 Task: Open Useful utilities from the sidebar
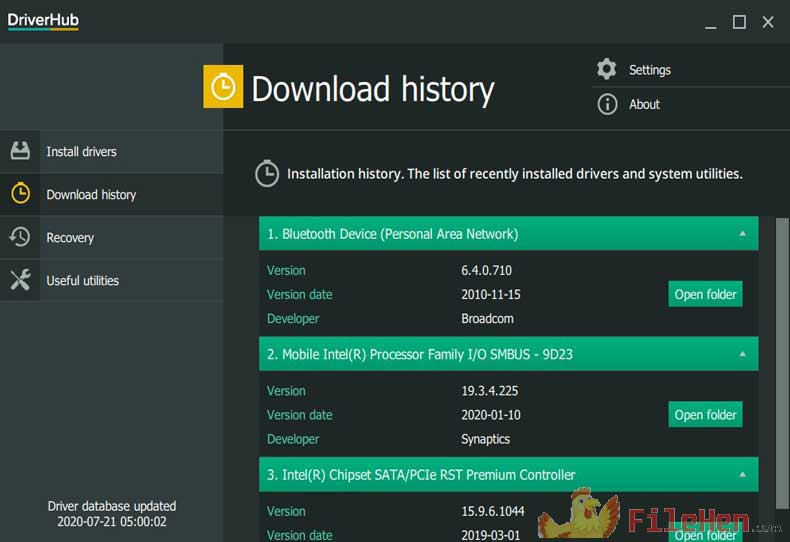(111, 280)
